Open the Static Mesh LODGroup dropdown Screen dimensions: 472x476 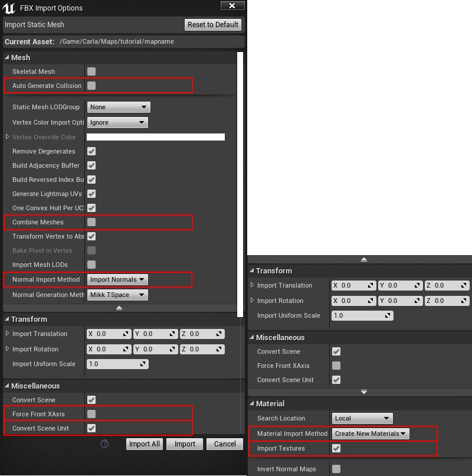pos(118,107)
